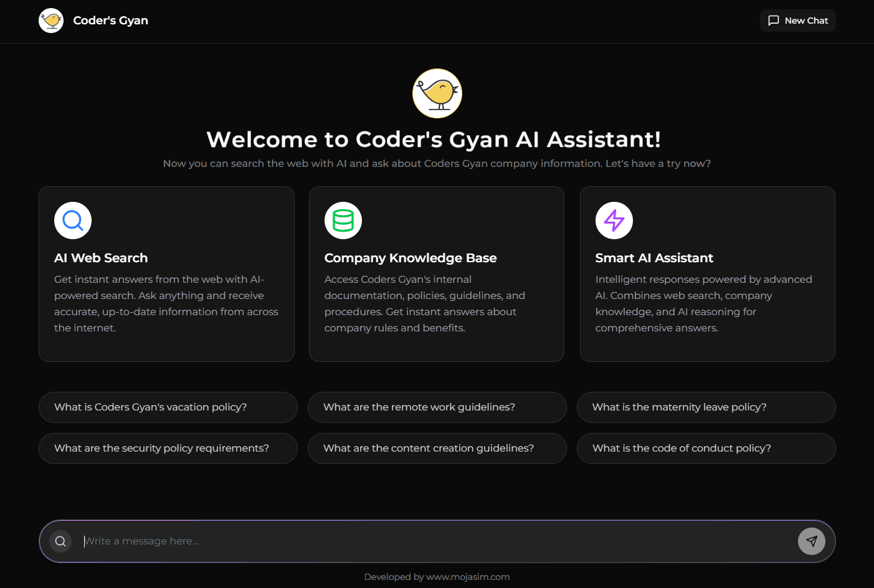Click the security policy requirements suggestion
This screenshot has height=588, width=874.
(168, 448)
